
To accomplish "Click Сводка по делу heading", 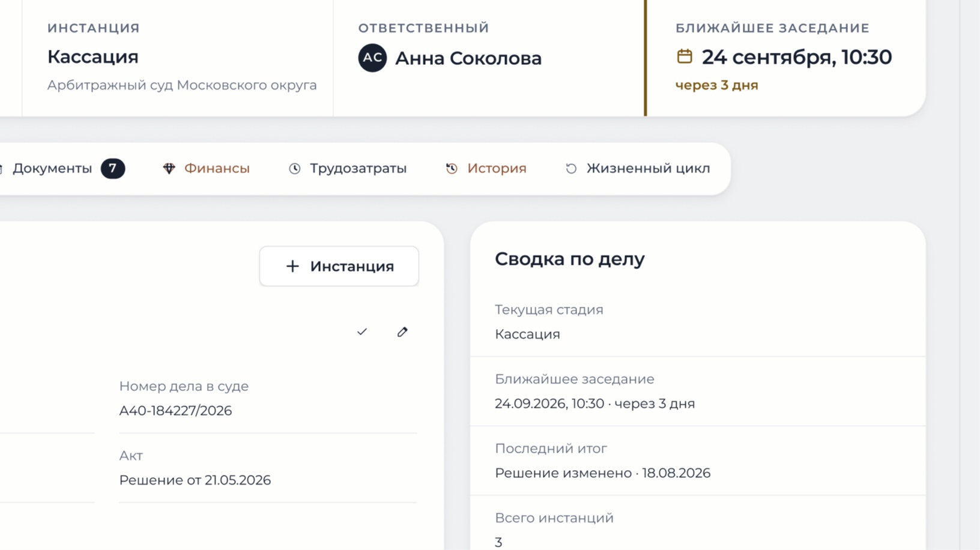I will point(570,259).
